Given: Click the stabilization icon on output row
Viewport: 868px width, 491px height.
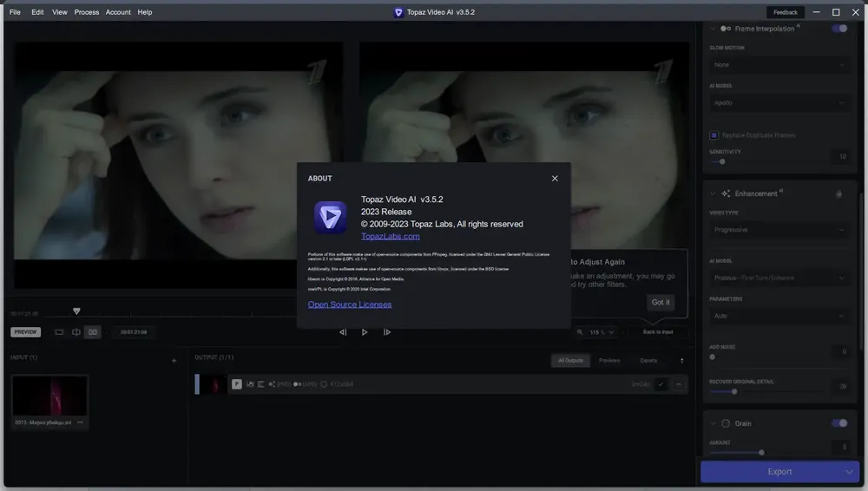Looking at the screenshot, I should click(x=250, y=384).
